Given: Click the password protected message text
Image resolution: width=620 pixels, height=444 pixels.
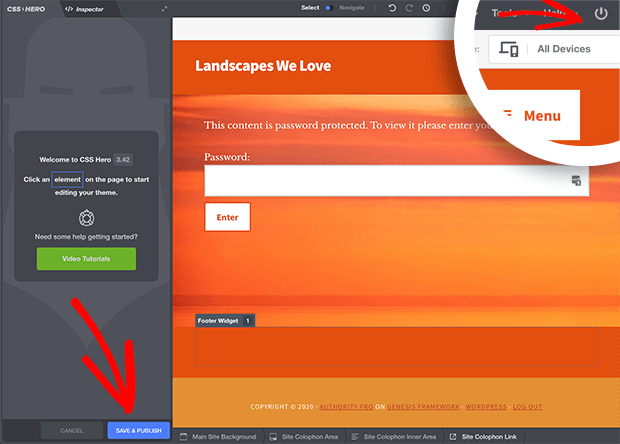Looking at the screenshot, I should (x=347, y=126).
